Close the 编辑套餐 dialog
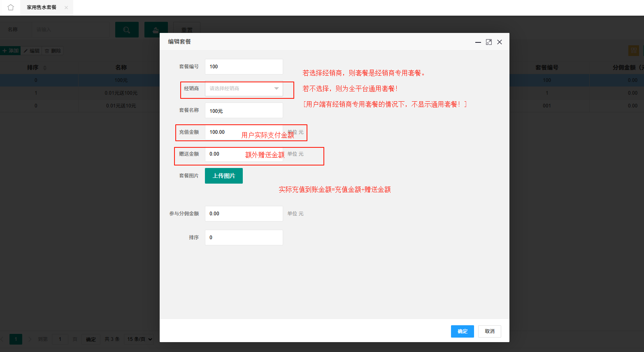 click(500, 42)
